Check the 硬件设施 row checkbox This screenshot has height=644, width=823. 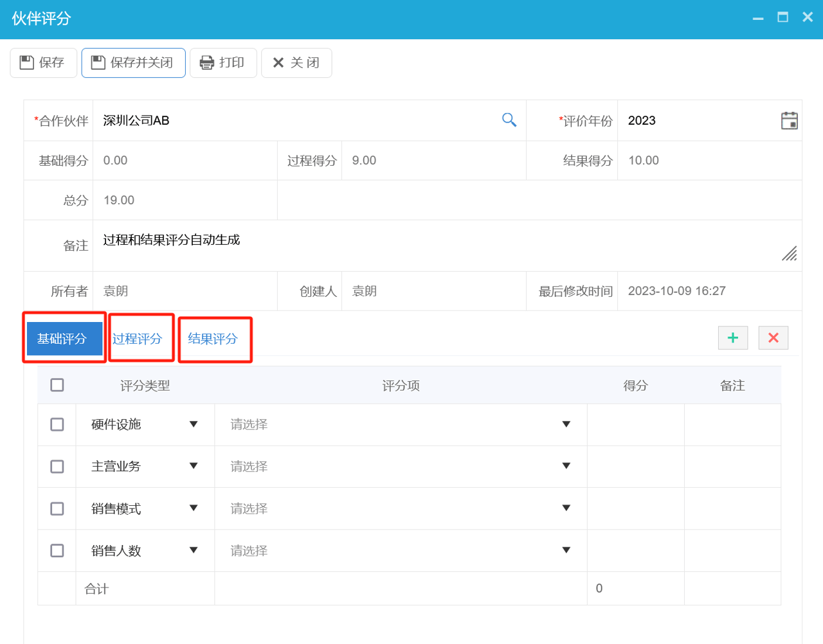(57, 425)
